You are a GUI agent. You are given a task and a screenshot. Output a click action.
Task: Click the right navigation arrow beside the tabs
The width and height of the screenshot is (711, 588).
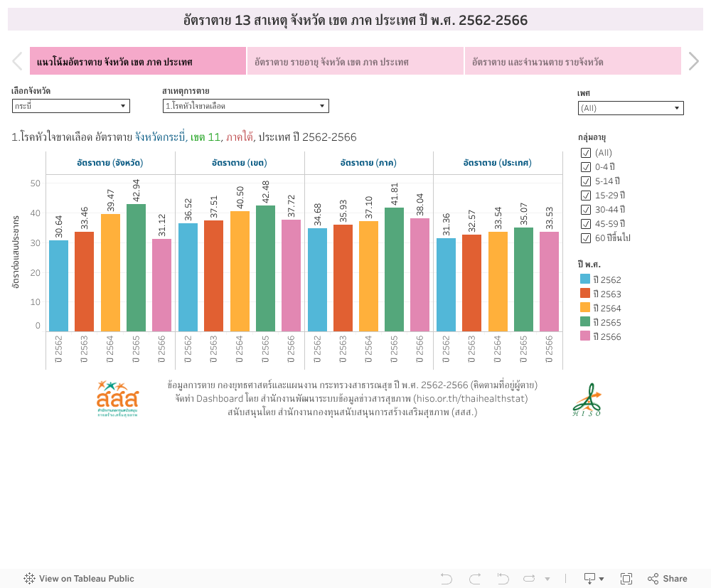[694, 61]
